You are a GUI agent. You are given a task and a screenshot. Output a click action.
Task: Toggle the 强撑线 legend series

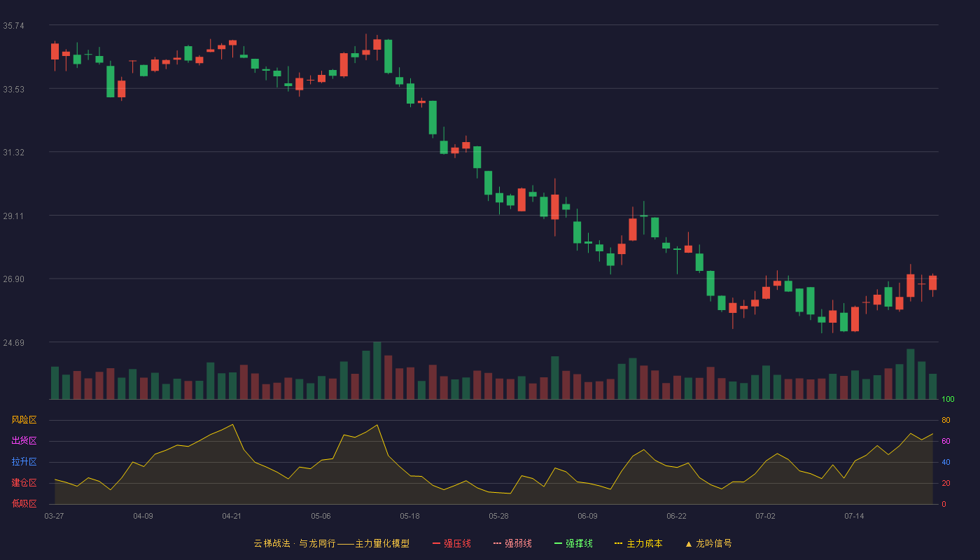(573, 543)
